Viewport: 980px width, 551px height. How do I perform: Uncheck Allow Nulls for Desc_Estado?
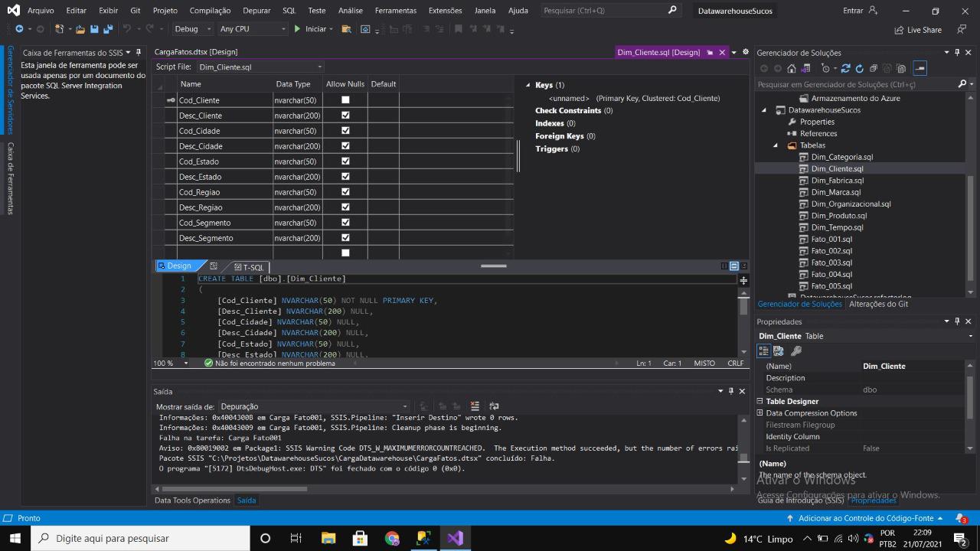(345, 176)
